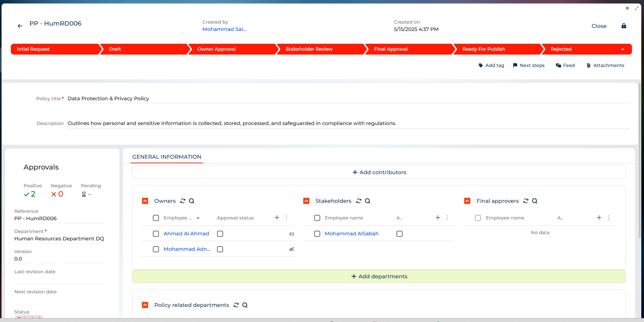Open the Rejected stage dropdown arrow
Screen dimensions: 644x322
point(622,50)
